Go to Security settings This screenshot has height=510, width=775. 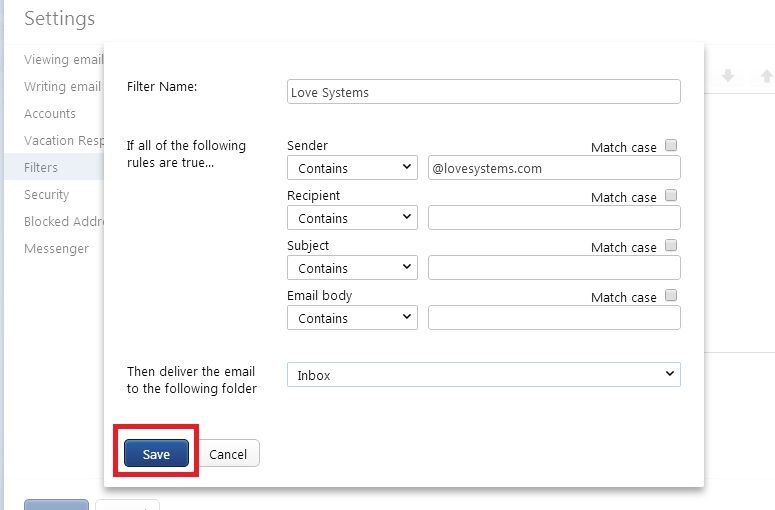click(46, 195)
